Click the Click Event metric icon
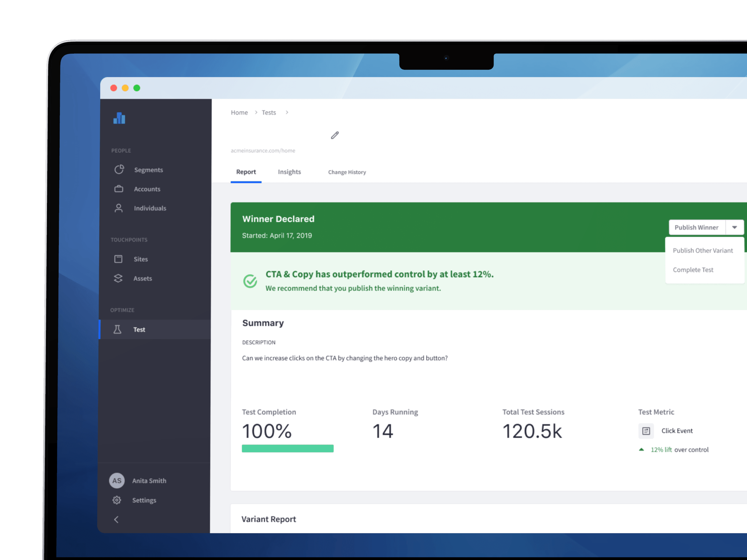 (646, 431)
